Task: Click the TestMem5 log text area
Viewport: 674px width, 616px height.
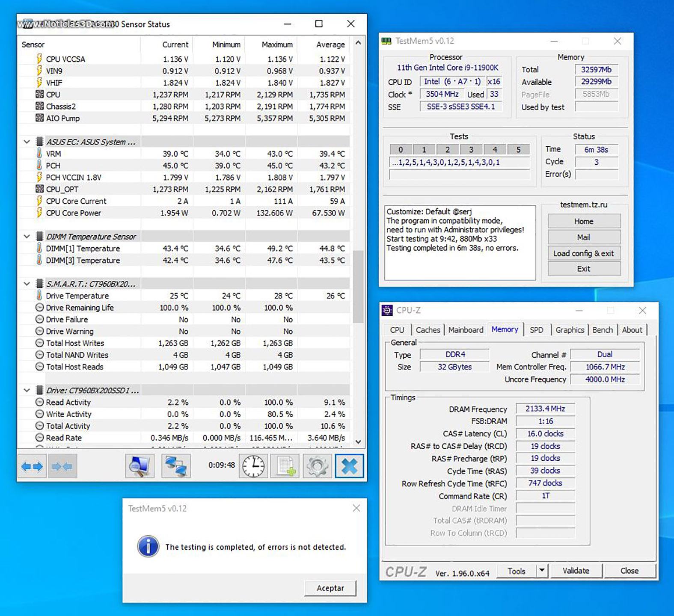Action: tap(460, 243)
